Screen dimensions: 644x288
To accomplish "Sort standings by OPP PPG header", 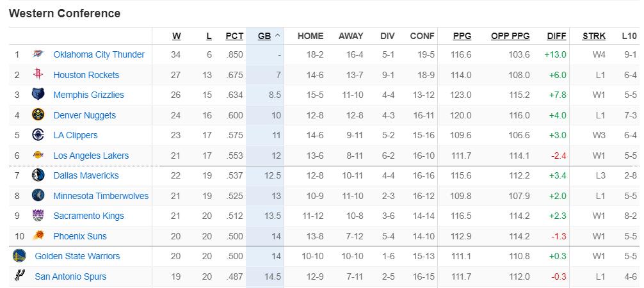I will pos(510,36).
